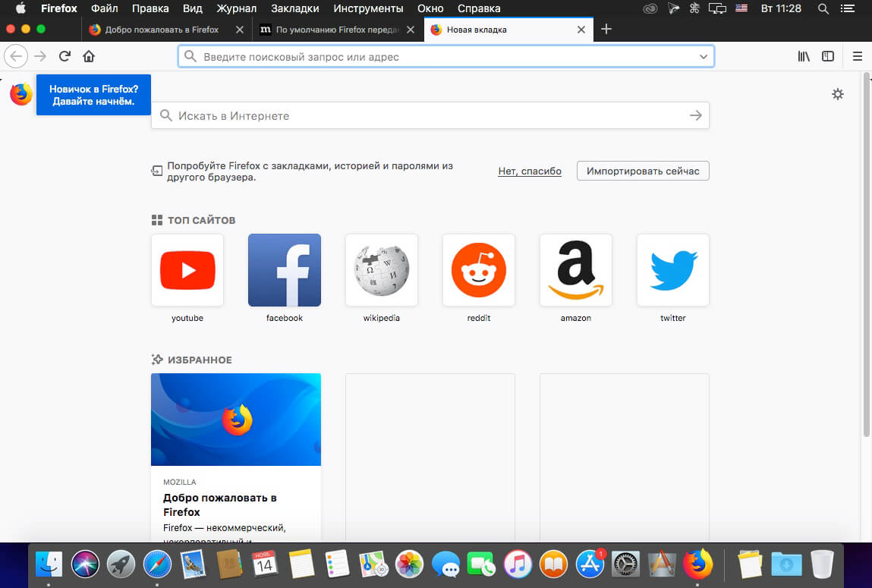Open Launchpad rocket in the Dock
872x588 pixels.
(x=121, y=564)
